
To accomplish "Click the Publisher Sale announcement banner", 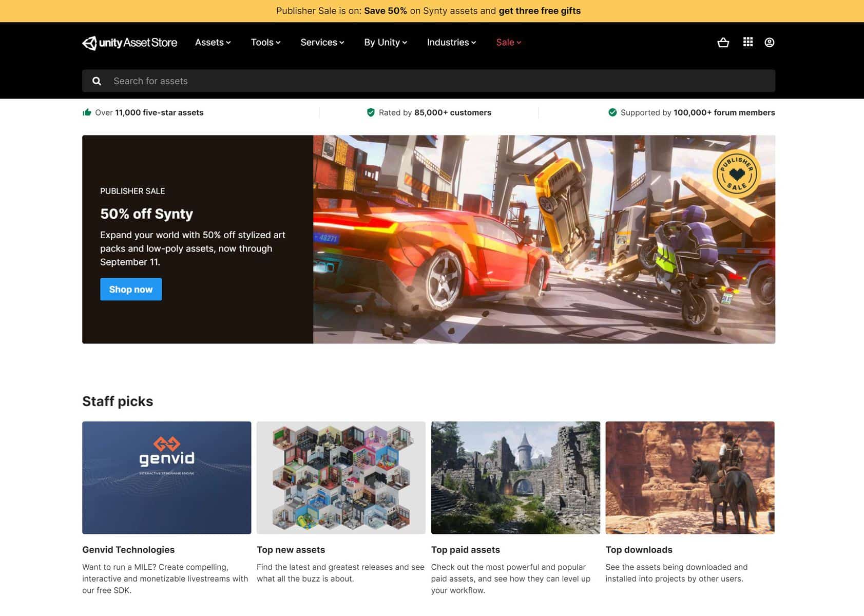I will (432, 11).
